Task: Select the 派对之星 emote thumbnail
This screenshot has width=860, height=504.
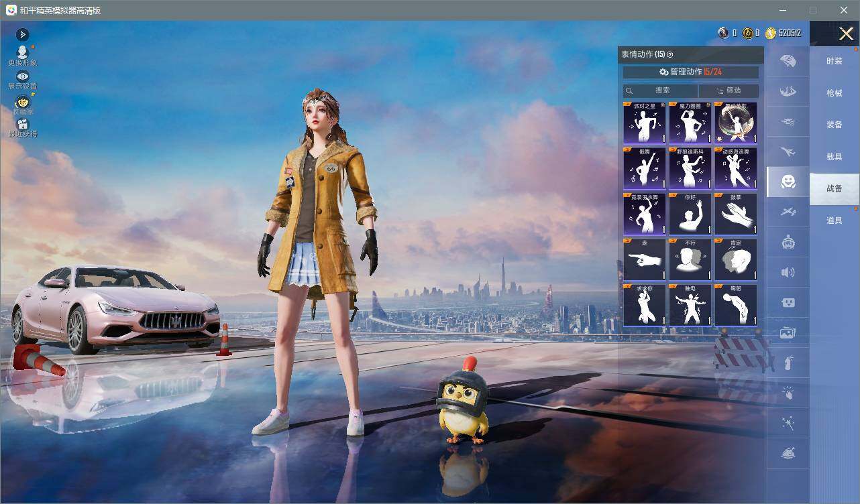Action: pyautogui.click(x=645, y=123)
